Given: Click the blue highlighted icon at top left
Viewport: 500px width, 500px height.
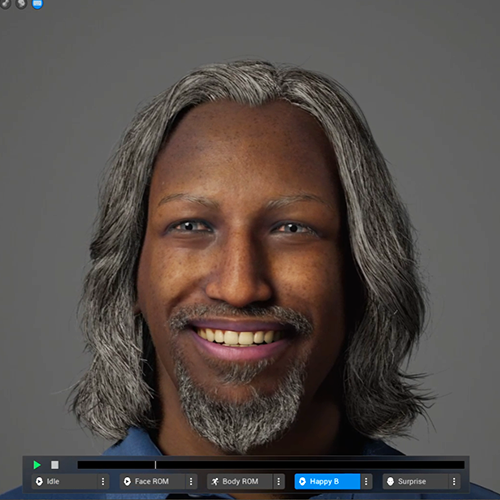Looking at the screenshot, I should pyautogui.click(x=37, y=4).
